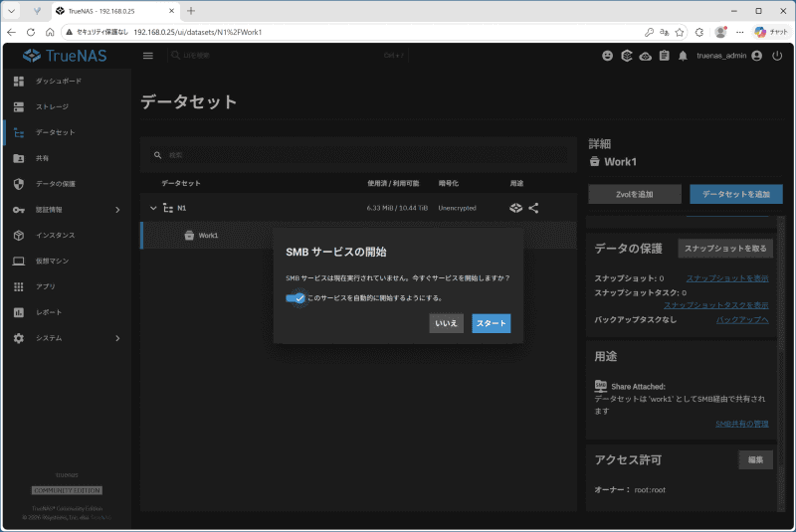Click the power button icon
Image resolution: width=796 pixels, height=532 pixels.
(777, 56)
